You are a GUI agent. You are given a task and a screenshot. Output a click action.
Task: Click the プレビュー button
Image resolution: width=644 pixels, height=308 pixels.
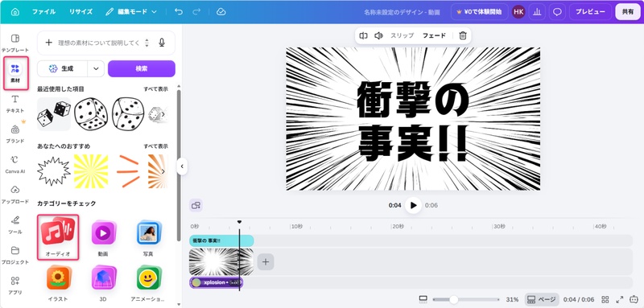(590, 12)
